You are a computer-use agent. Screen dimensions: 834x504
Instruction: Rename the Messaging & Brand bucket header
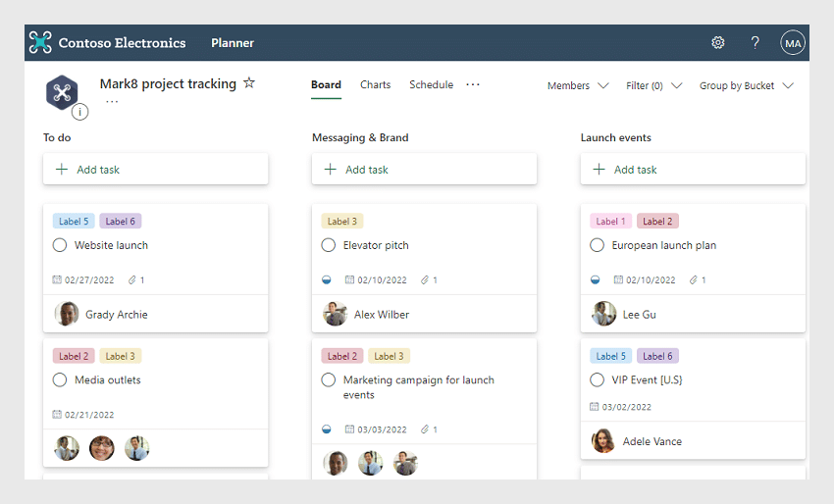360,137
